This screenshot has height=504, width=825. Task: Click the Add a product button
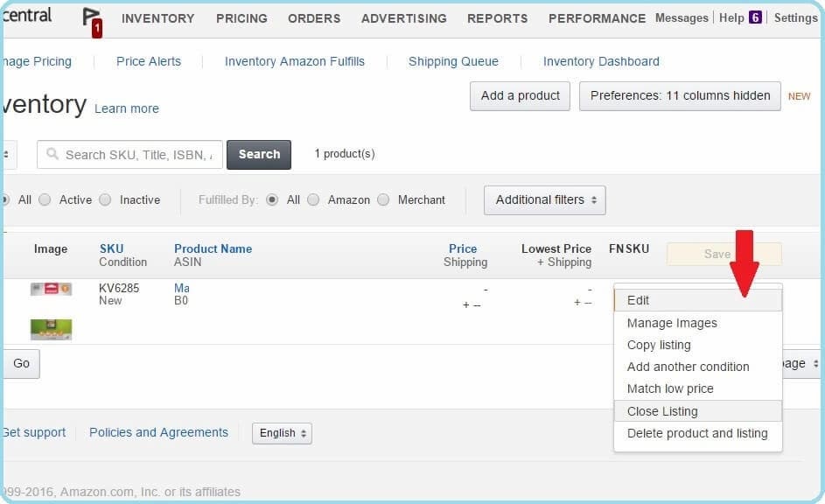click(x=521, y=95)
